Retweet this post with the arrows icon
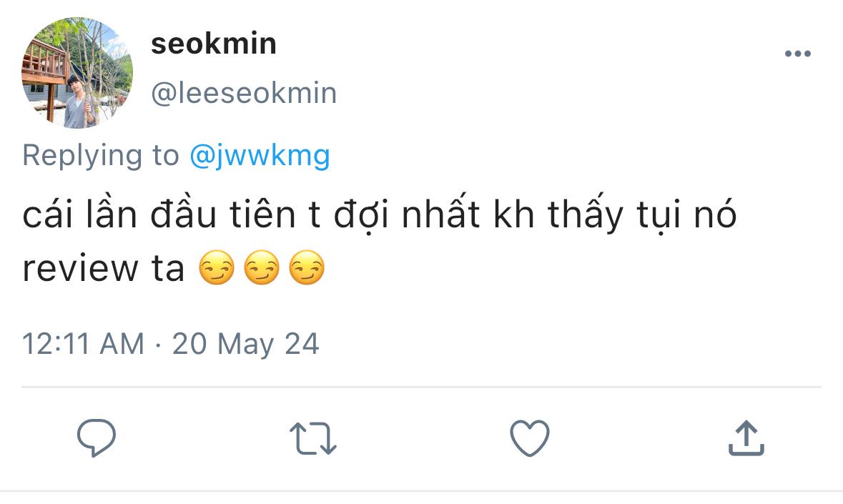The width and height of the screenshot is (843, 504). (313, 438)
